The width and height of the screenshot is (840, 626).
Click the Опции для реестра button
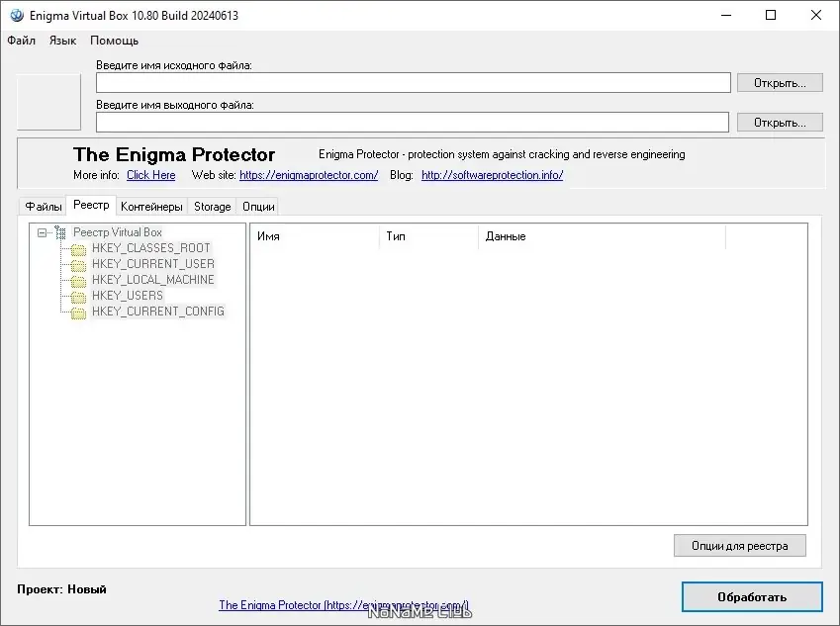coord(739,546)
